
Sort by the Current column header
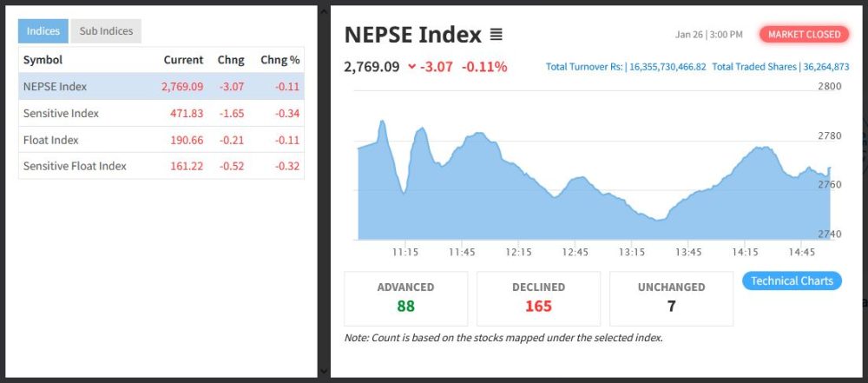183,60
